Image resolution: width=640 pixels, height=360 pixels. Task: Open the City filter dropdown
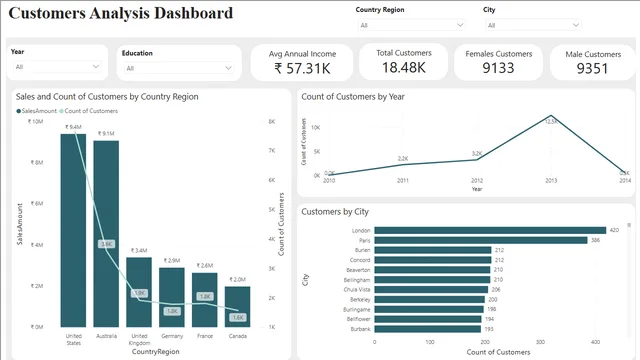click(x=533, y=25)
